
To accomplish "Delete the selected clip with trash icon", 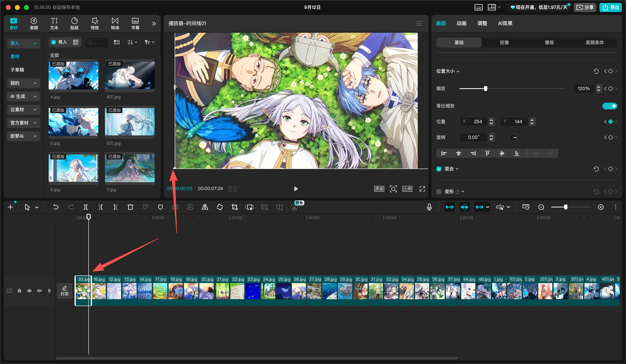I will [x=130, y=207].
